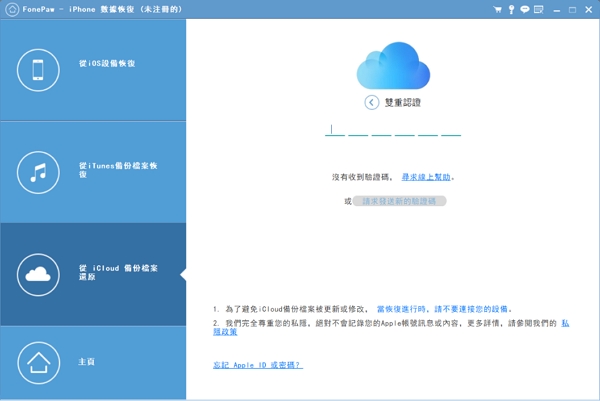This screenshot has height=401, width=600.
Task: Open the feedback speech bubble icon
Action: tap(525, 10)
